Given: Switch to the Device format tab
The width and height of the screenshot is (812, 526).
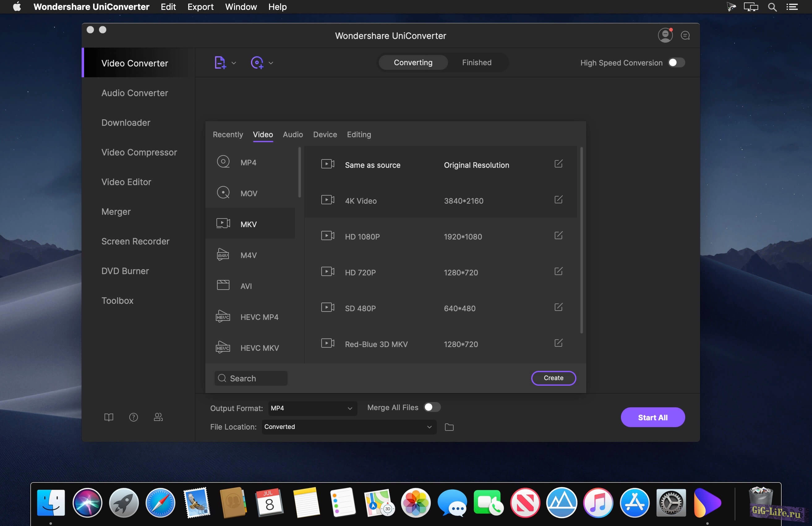Looking at the screenshot, I should (x=325, y=135).
